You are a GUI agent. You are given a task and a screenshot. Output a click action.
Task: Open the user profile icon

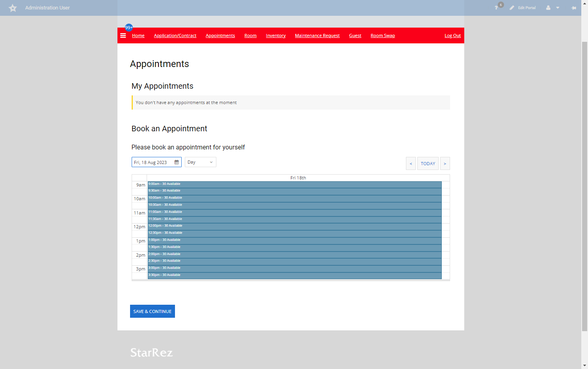pos(548,8)
